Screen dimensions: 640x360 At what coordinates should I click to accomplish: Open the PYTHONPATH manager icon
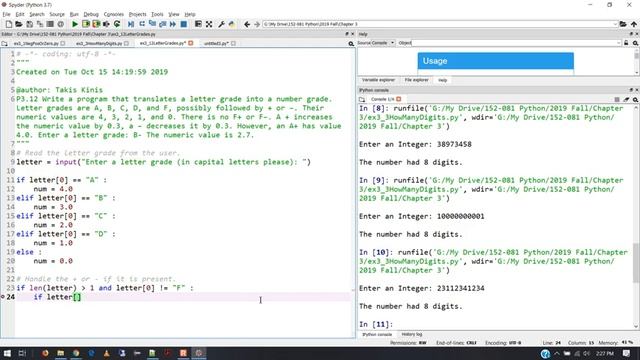232,24
